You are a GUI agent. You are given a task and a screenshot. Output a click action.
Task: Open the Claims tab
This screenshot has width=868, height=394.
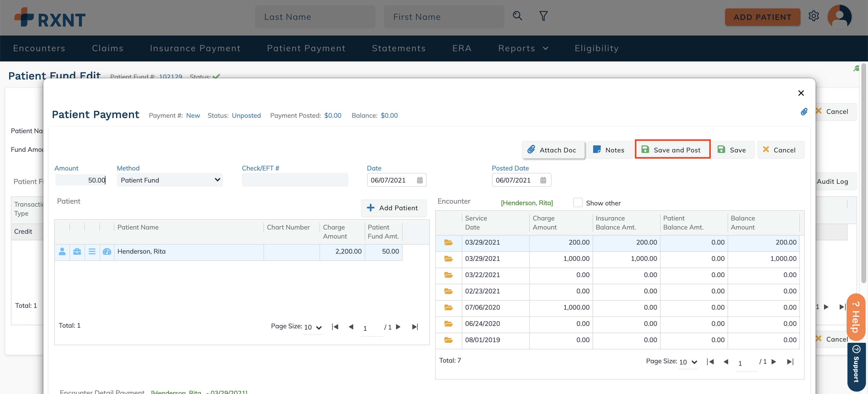click(108, 48)
